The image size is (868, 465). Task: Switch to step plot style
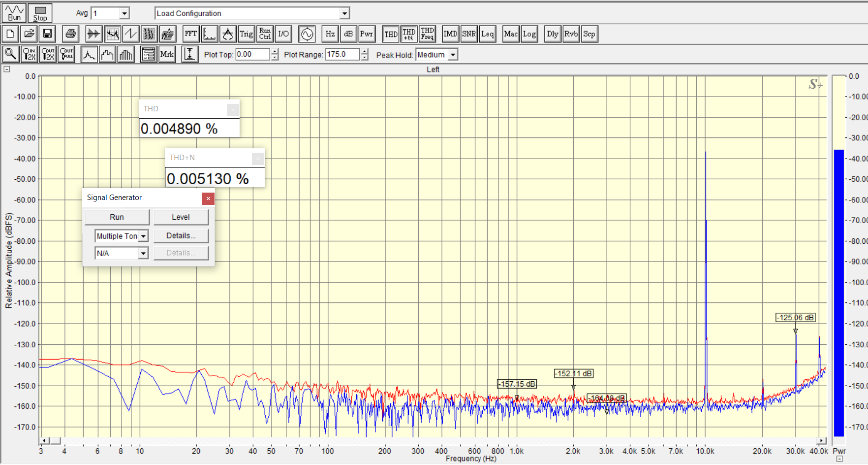click(x=107, y=54)
